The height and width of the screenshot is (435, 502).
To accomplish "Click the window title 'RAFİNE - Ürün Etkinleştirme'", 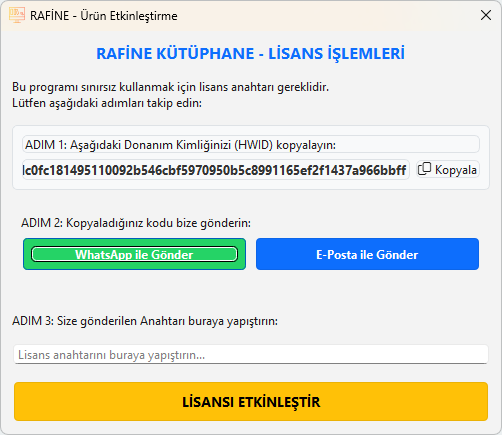I will pos(104,16).
